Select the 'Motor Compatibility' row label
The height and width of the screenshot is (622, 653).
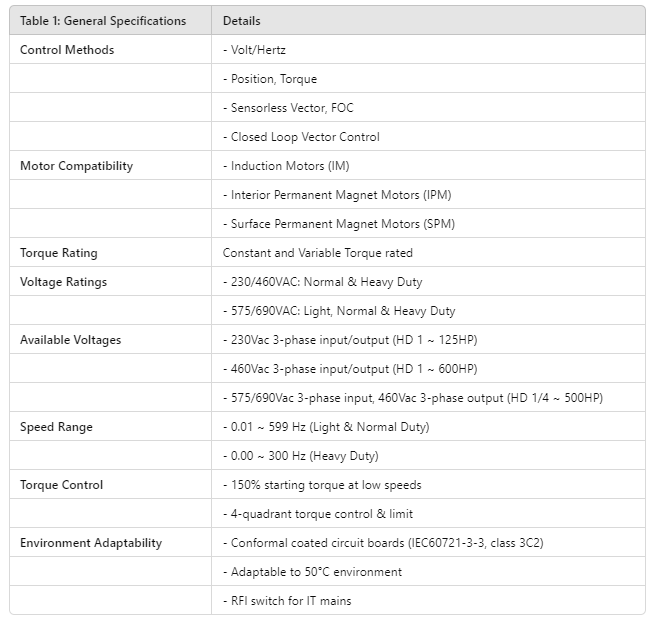click(76, 166)
